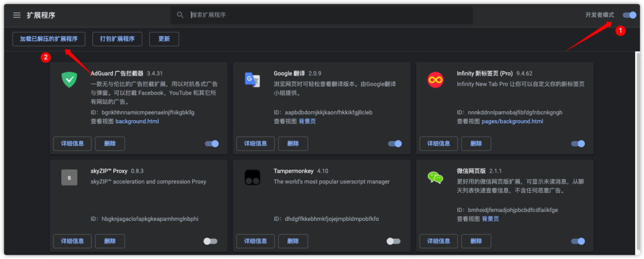Click 删除 for Infinity 新标签页

click(476, 143)
